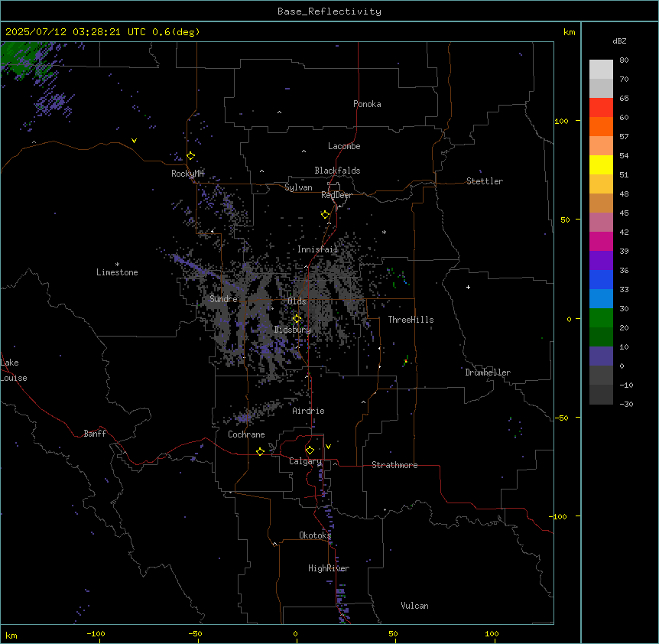Image resolution: width=659 pixels, height=644 pixels.
Task: Click the RedDeer city label
Action: point(336,195)
